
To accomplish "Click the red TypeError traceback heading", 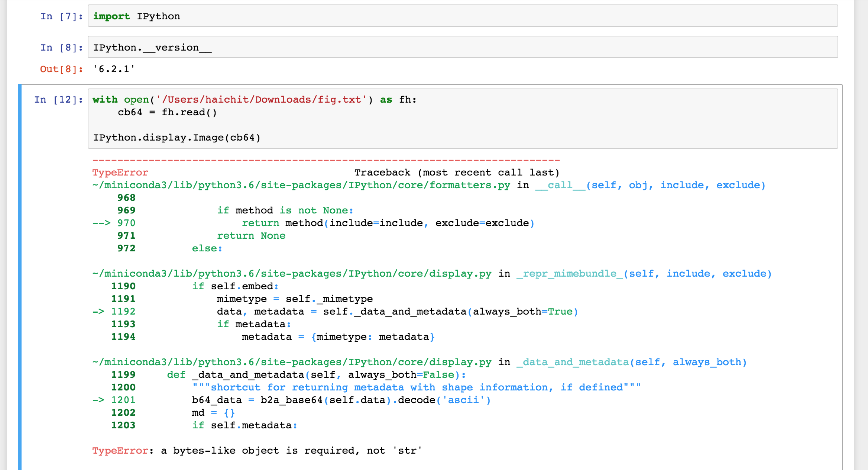I will tap(120, 172).
